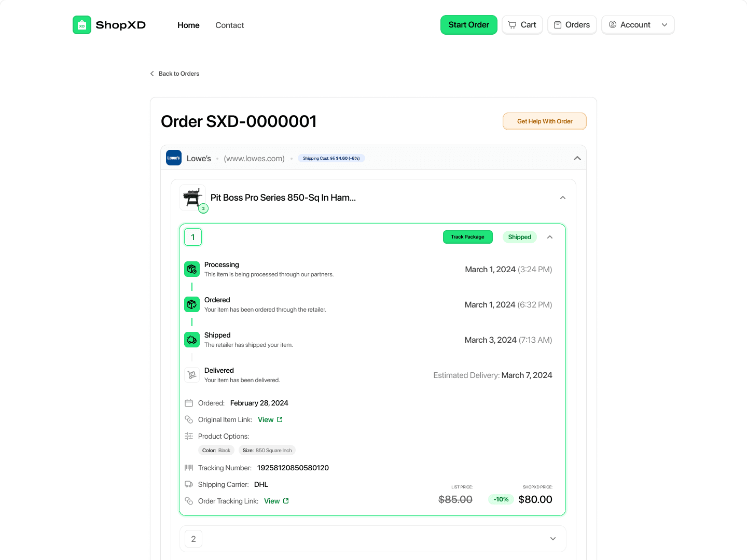Click link icon beside Original Item Link
747x560 pixels.
[x=189, y=419]
